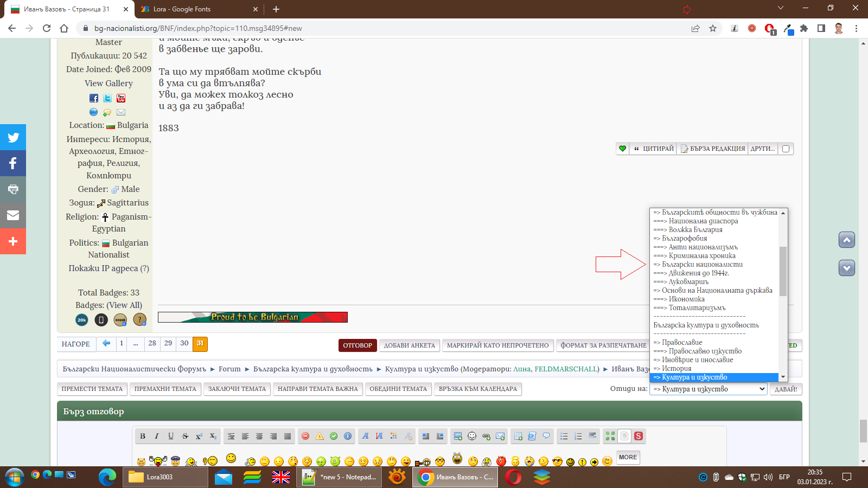The width and height of the screenshot is (868, 488).
Task: Click the ПРЕМЕСТИ ТЕМАТА button
Action: (92, 389)
